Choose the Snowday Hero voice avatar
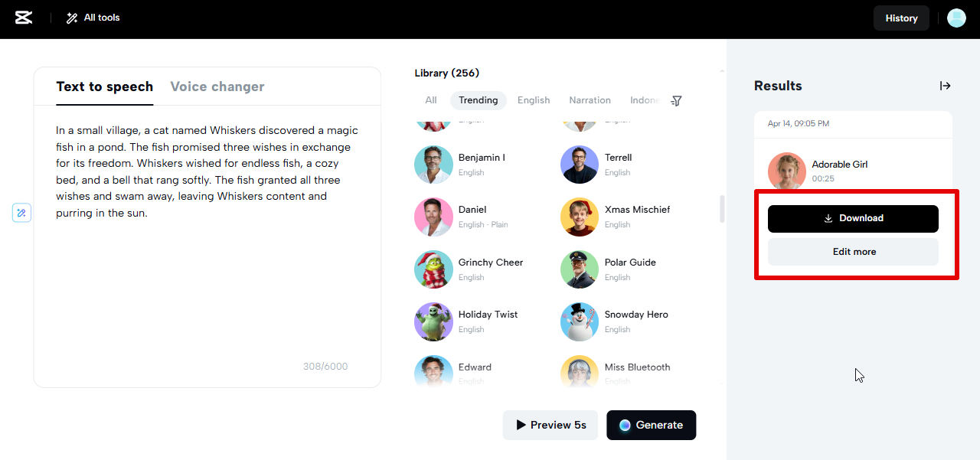980x460 pixels. (x=580, y=321)
